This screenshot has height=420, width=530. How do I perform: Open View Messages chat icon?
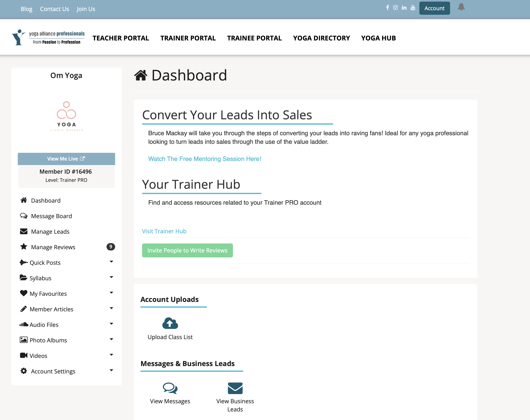(170, 388)
